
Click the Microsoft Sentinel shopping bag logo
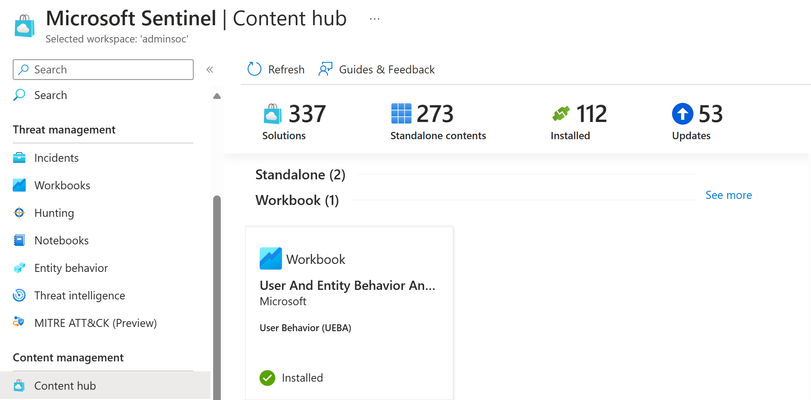click(24, 26)
